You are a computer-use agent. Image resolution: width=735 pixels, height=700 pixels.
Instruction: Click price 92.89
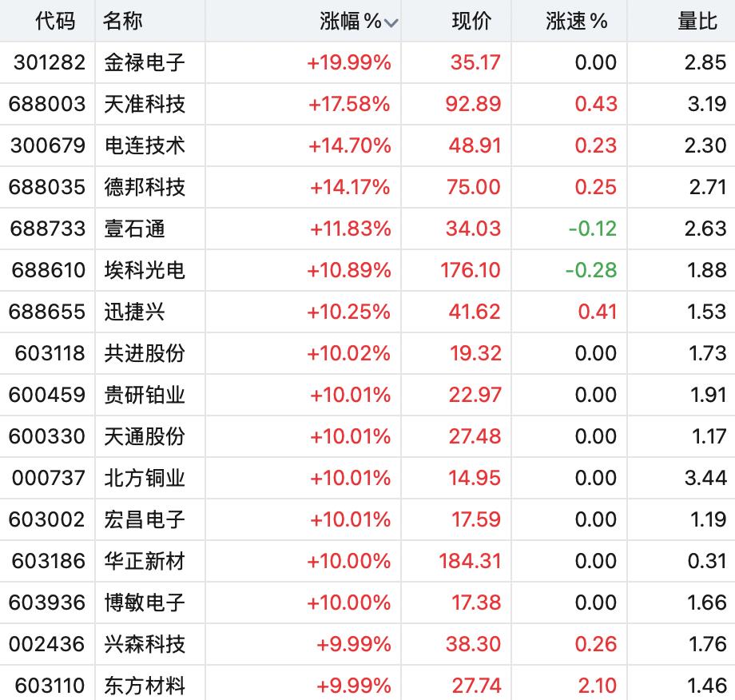point(473,104)
